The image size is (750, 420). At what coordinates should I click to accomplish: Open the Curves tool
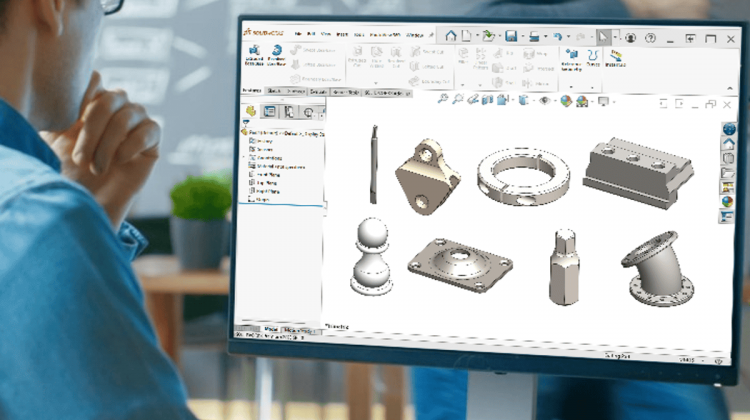pyautogui.click(x=593, y=58)
